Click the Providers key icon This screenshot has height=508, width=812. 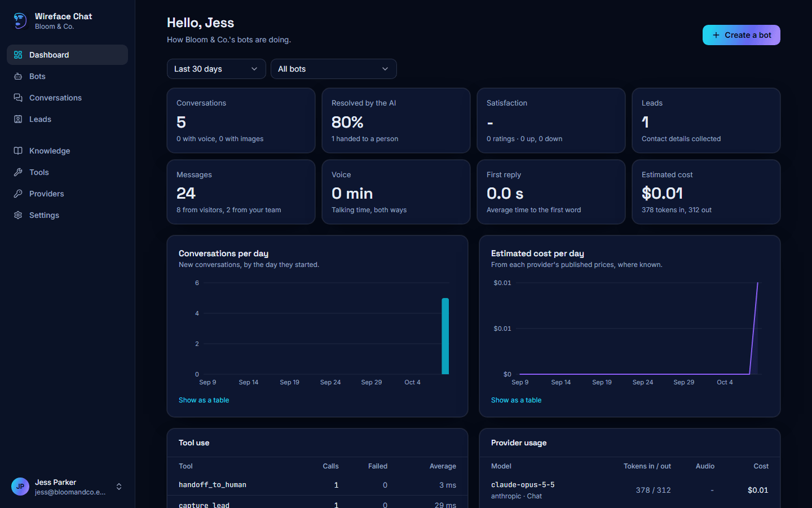click(18, 194)
